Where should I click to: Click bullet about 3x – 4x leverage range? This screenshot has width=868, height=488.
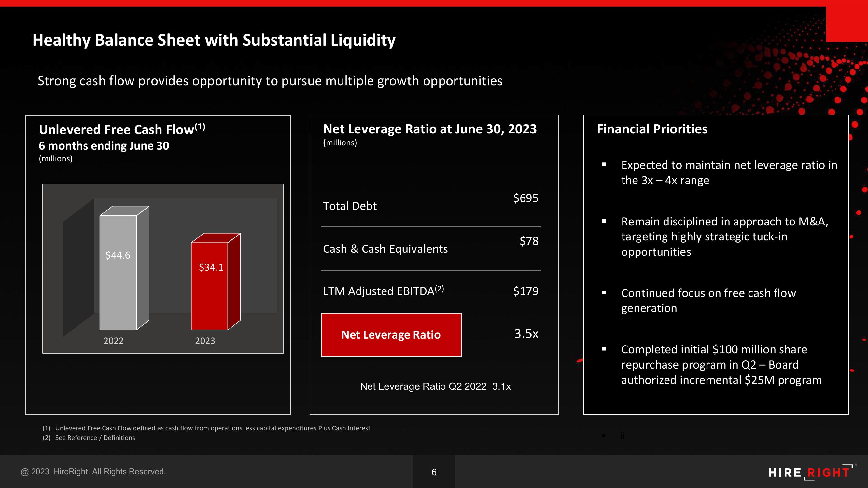(x=729, y=172)
